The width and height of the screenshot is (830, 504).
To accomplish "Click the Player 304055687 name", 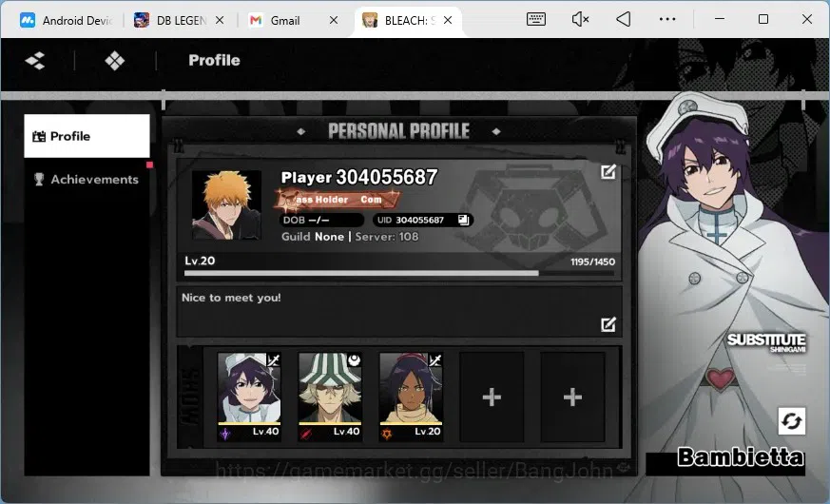I will click(359, 178).
